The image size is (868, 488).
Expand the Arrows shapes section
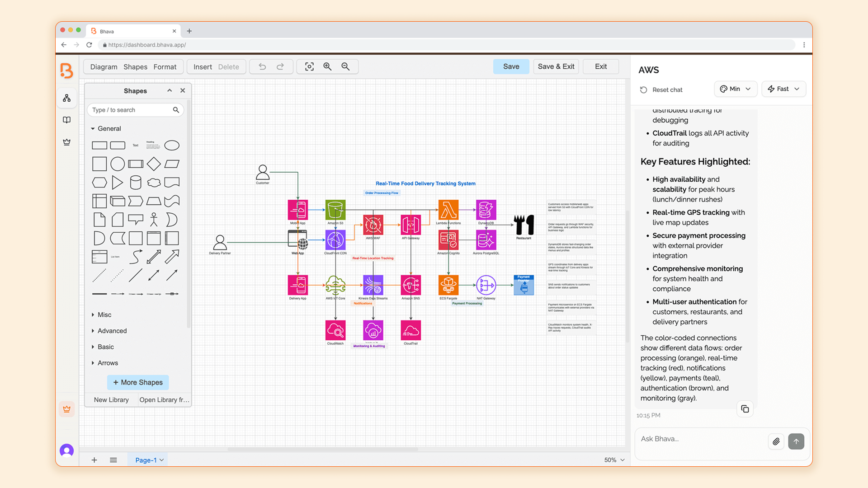[108, 363]
